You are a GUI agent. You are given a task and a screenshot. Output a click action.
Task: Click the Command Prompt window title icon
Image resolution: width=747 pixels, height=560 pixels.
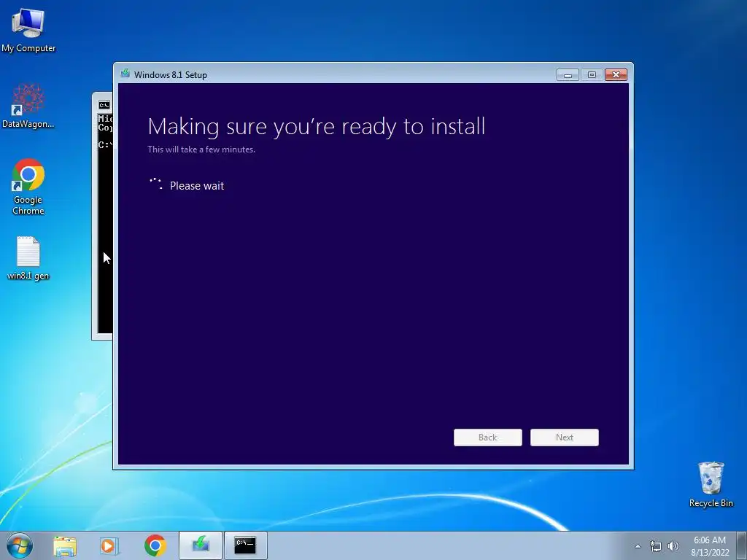coord(104,105)
